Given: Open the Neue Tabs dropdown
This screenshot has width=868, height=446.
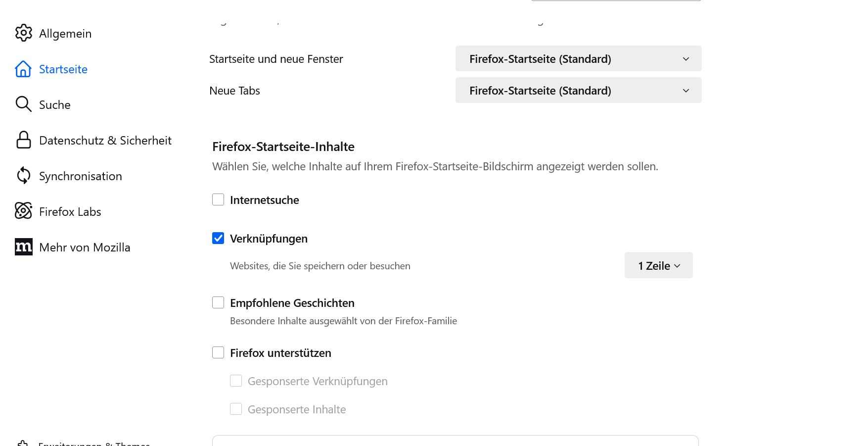Looking at the screenshot, I should coord(578,91).
